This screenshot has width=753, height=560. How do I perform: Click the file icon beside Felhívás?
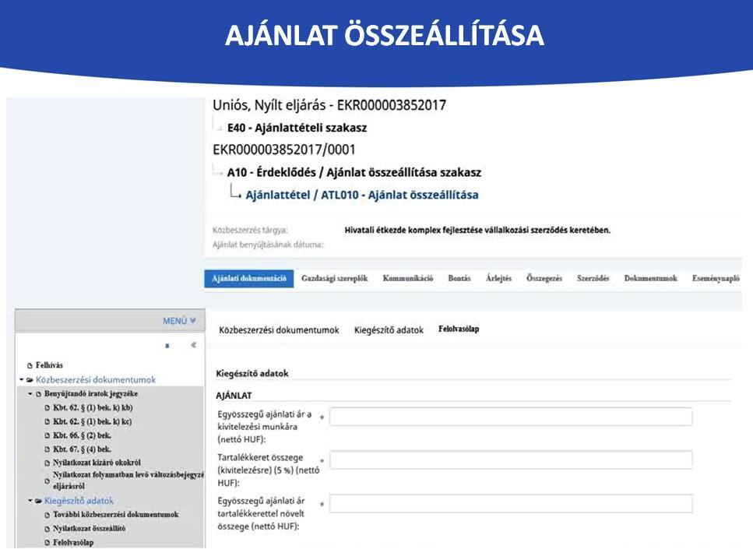[x=30, y=366]
